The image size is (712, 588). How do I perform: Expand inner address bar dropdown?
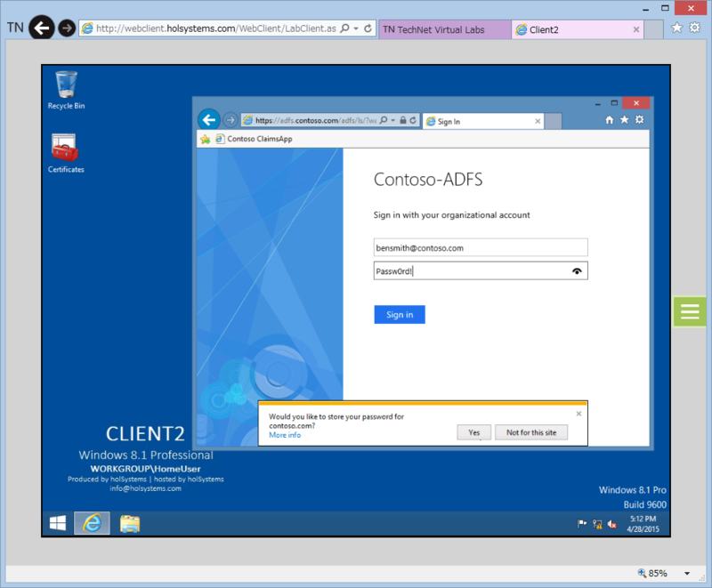pos(392,120)
